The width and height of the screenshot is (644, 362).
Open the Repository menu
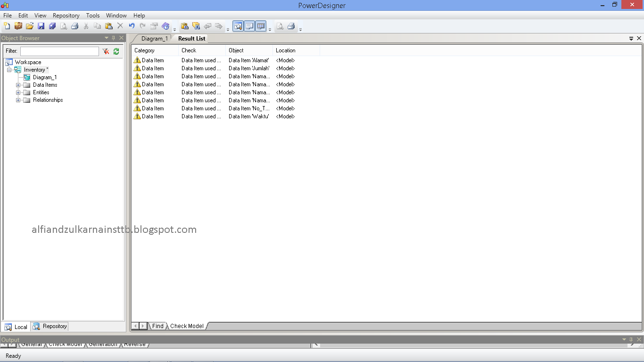66,15
